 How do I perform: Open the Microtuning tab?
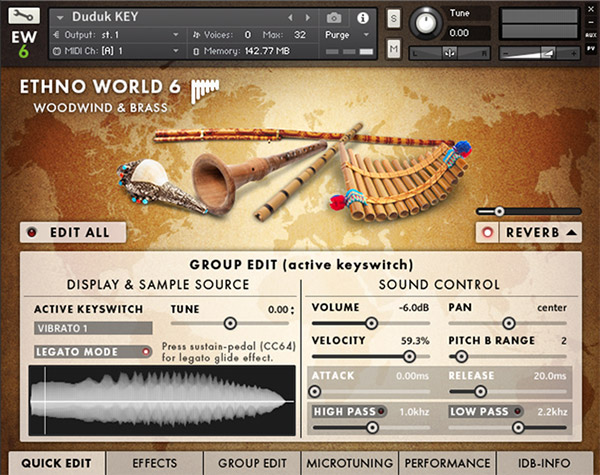(x=348, y=463)
